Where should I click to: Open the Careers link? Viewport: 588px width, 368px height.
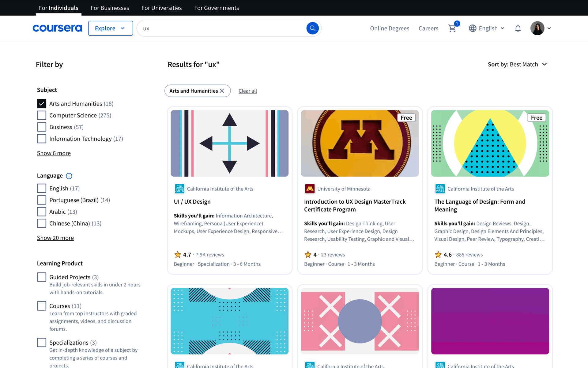click(428, 28)
